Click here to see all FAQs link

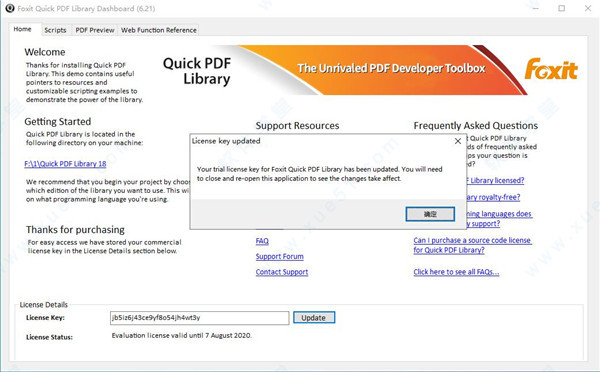tap(456, 272)
